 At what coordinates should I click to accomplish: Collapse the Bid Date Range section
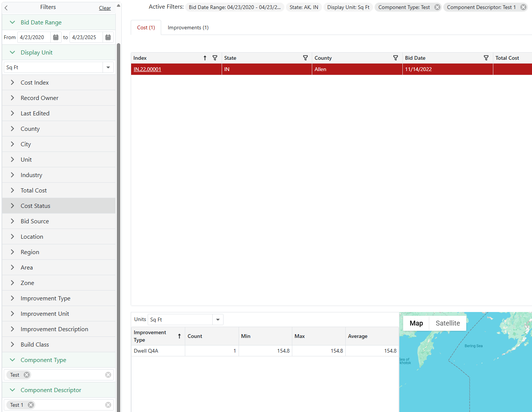tap(12, 23)
